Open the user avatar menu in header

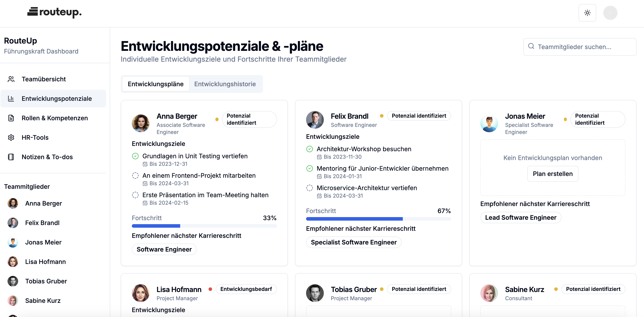(x=610, y=13)
